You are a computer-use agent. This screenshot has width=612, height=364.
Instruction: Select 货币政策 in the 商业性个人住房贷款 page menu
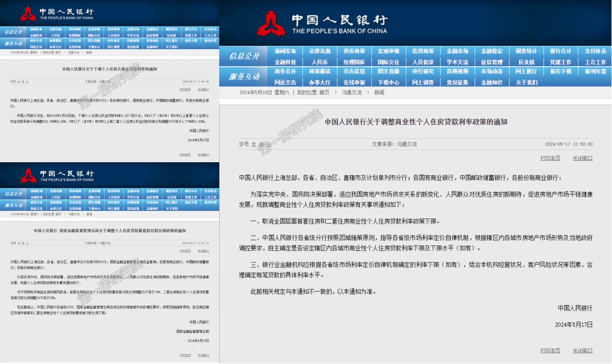click(354, 51)
